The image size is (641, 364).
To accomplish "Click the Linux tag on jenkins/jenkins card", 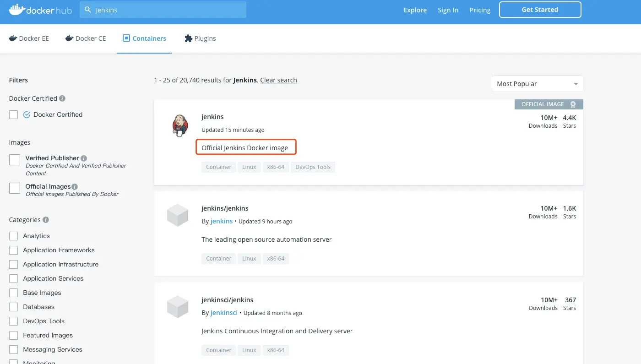I will tap(249, 259).
